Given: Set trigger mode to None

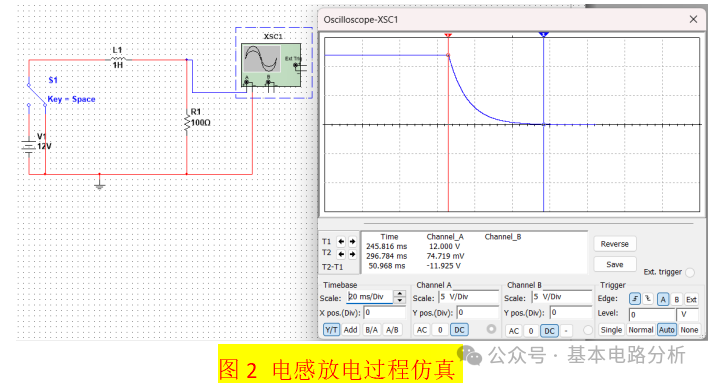Looking at the screenshot, I should pos(689,330).
